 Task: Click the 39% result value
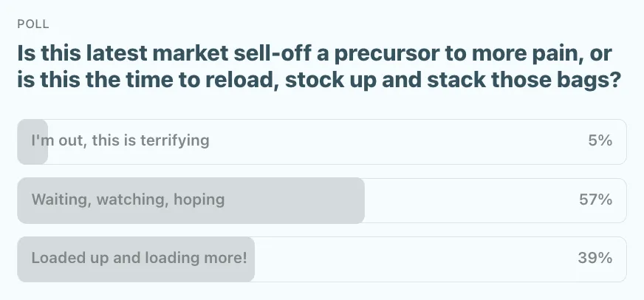(595, 259)
